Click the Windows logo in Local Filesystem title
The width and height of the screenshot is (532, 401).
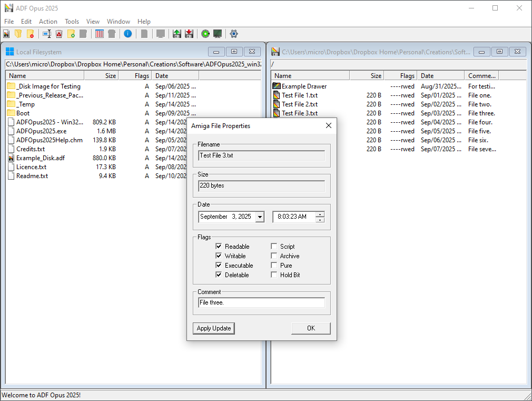point(10,52)
